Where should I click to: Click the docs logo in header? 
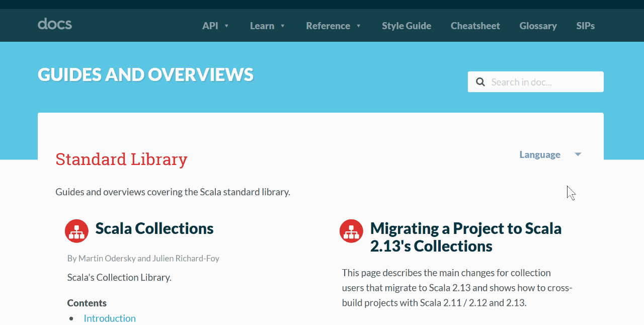click(55, 24)
